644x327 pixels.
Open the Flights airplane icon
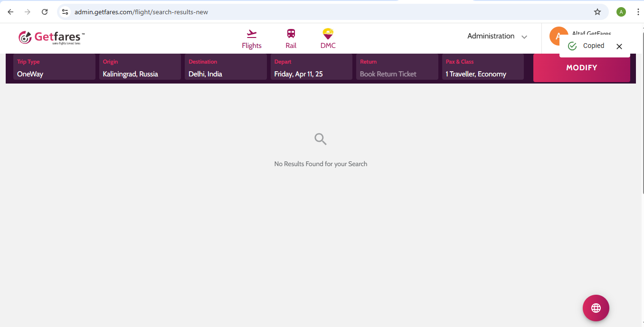[x=251, y=34]
